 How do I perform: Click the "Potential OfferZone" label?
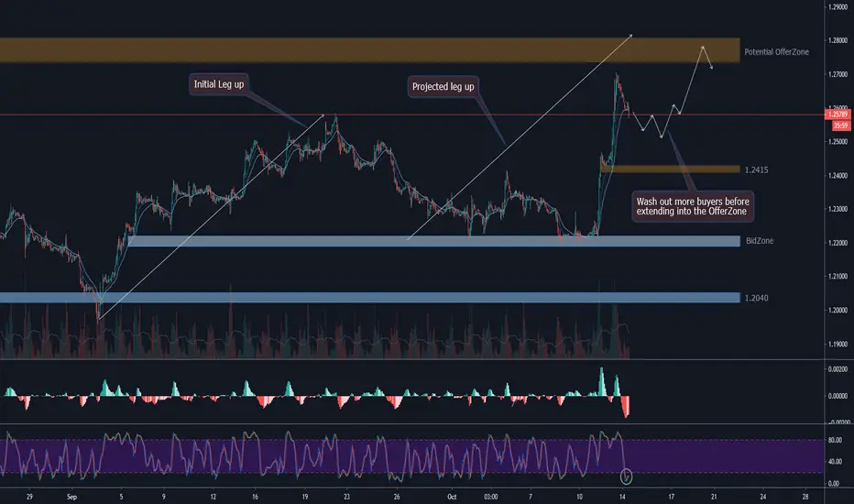click(776, 51)
